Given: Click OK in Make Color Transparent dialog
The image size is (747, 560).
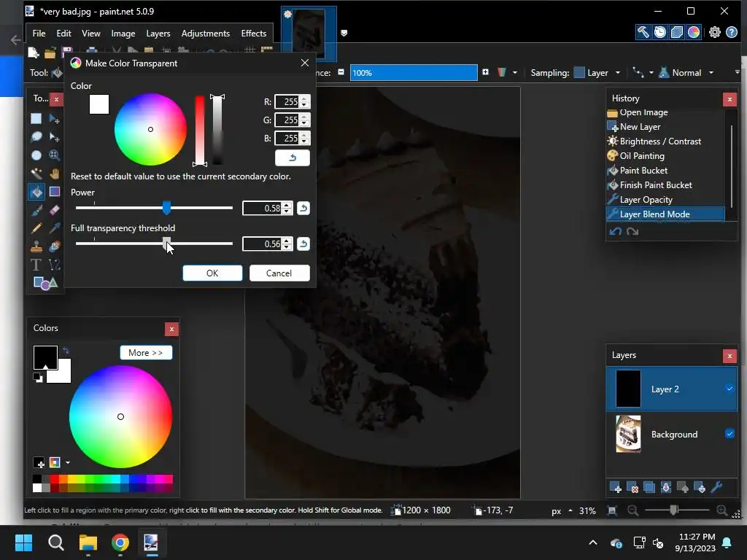Looking at the screenshot, I should coord(212,273).
